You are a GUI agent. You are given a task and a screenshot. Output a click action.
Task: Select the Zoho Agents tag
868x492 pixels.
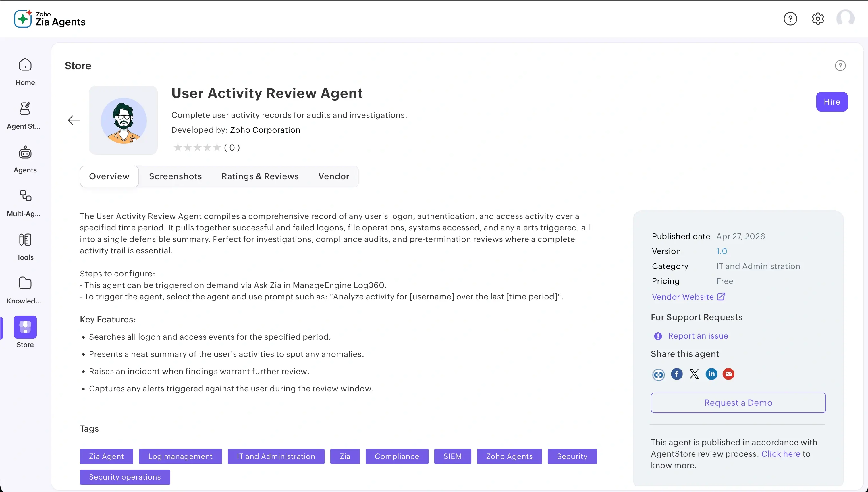point(509,456)
